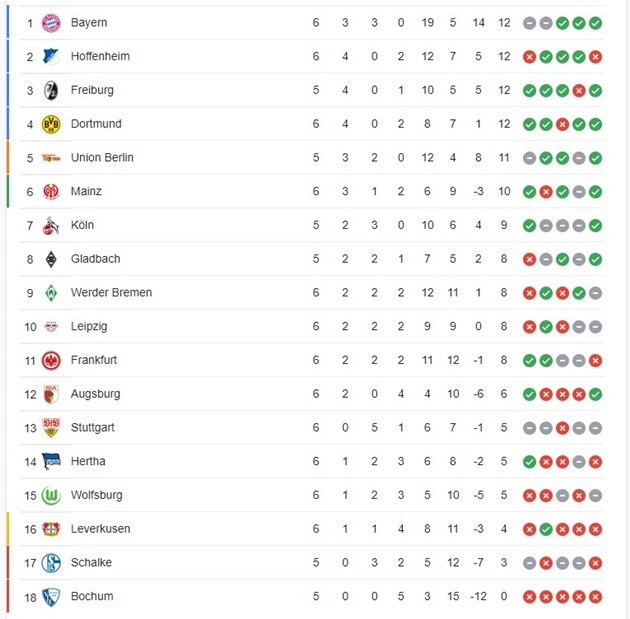Click the Leverkusen club crest
Image resolution: width=630 pixels, height=619 pixels.
(51, 529)
